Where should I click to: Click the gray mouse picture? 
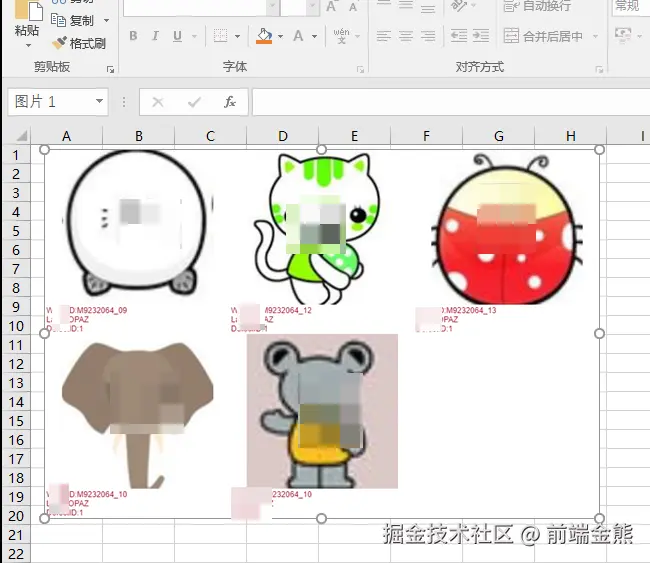pos(322,411)
